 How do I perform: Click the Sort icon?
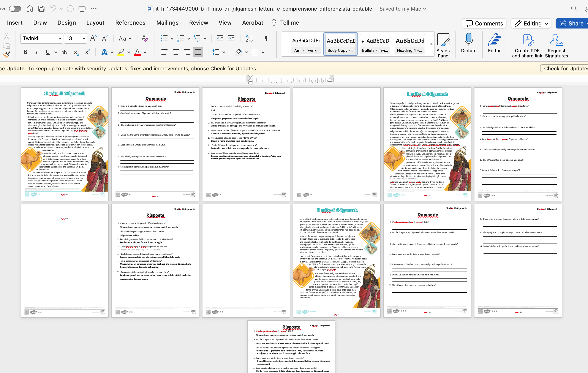click(249, 38)
